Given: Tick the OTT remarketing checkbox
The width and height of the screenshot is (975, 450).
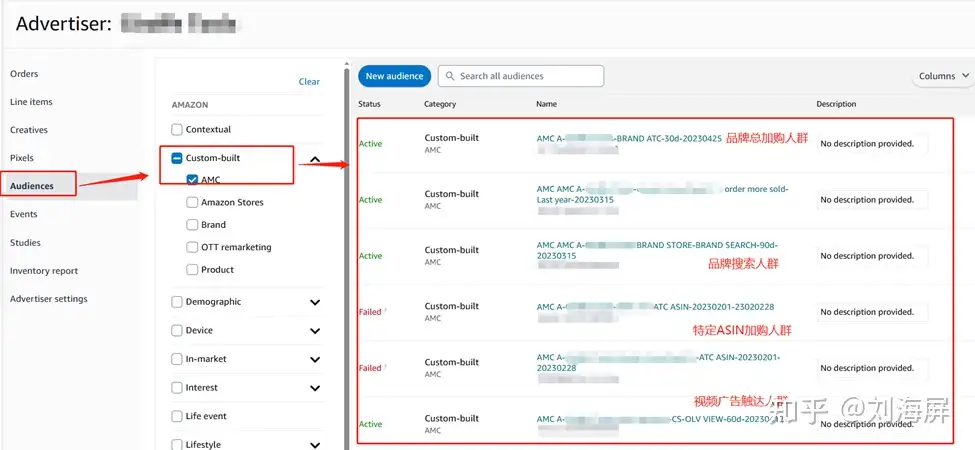Looking at the screenshot, I should coord(192,247).
